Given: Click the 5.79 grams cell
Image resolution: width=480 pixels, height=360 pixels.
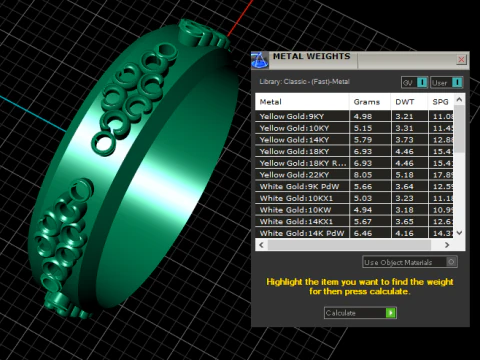Looking at the screenshot, I should 370,139.
